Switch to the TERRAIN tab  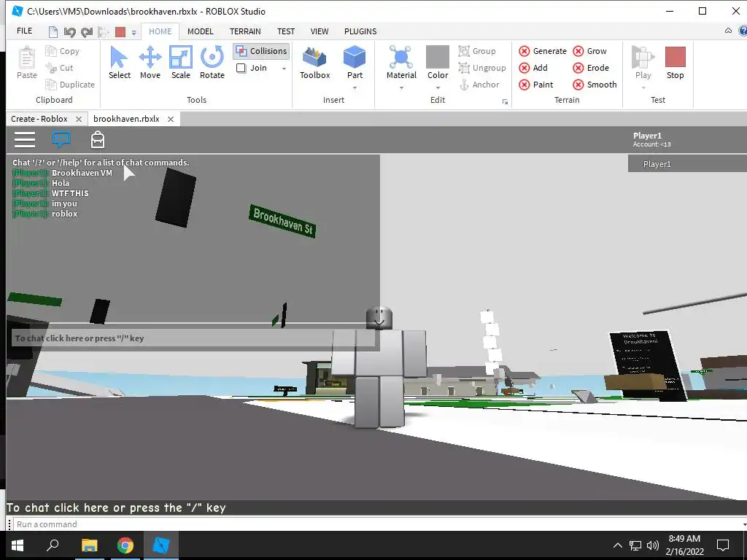245,31
